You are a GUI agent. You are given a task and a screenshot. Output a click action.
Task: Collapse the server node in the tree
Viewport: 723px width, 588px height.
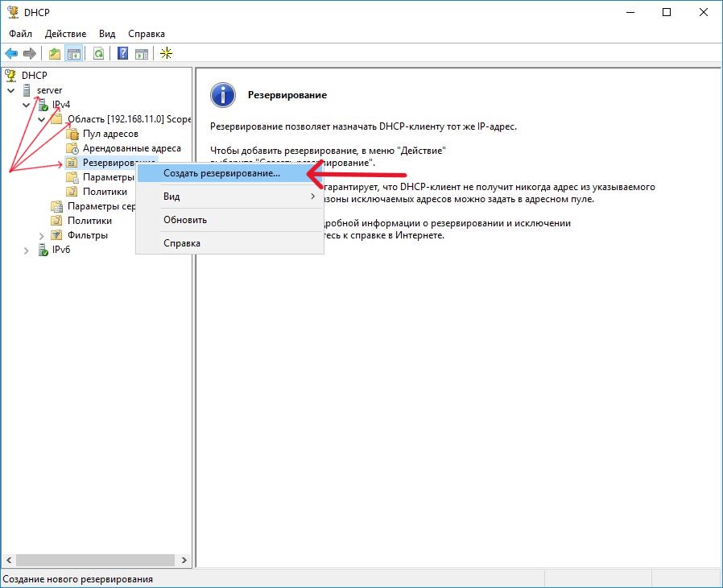11,90
